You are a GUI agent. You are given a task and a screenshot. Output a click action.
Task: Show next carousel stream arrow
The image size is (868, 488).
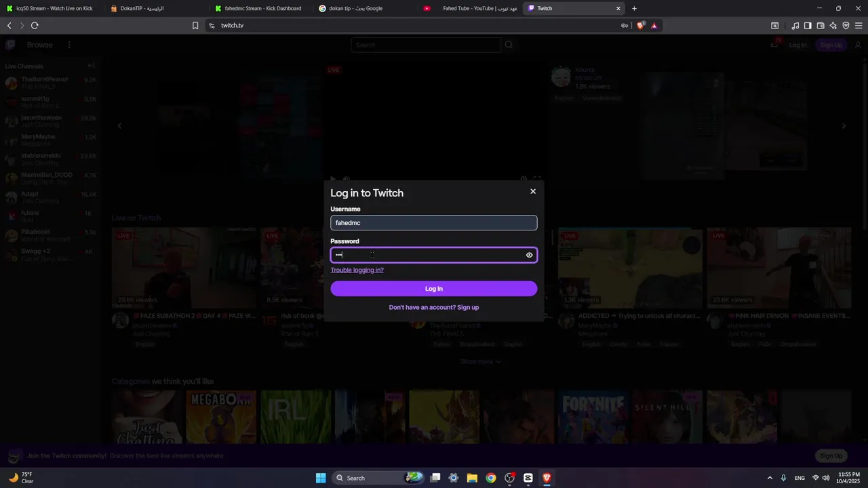click(844, 125)
